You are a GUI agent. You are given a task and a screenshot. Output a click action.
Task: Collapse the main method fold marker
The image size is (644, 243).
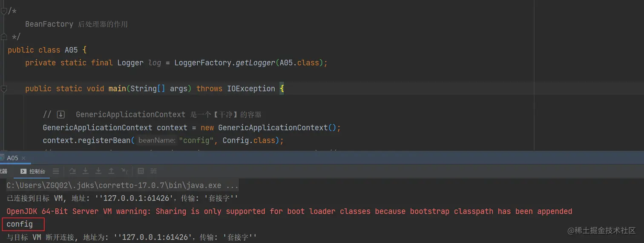4,89
